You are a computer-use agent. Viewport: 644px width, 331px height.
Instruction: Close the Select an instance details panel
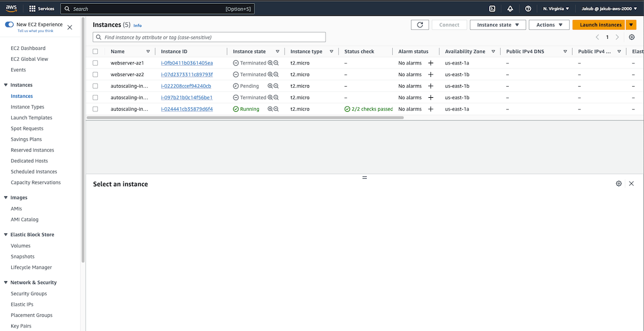[631, 183]
